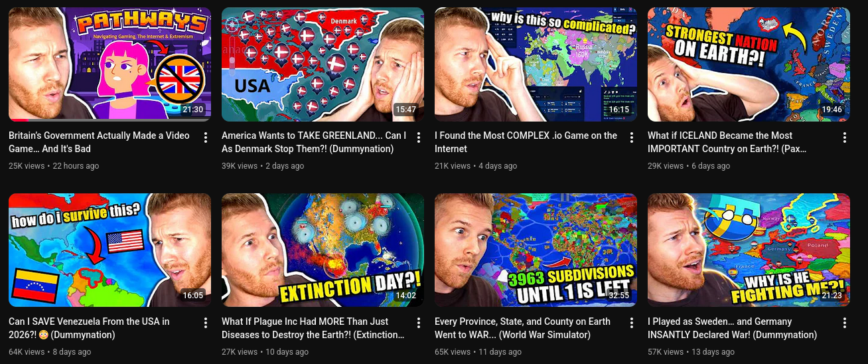
Task: Open more options for SAVE Venezuela video
Action: 205,323
